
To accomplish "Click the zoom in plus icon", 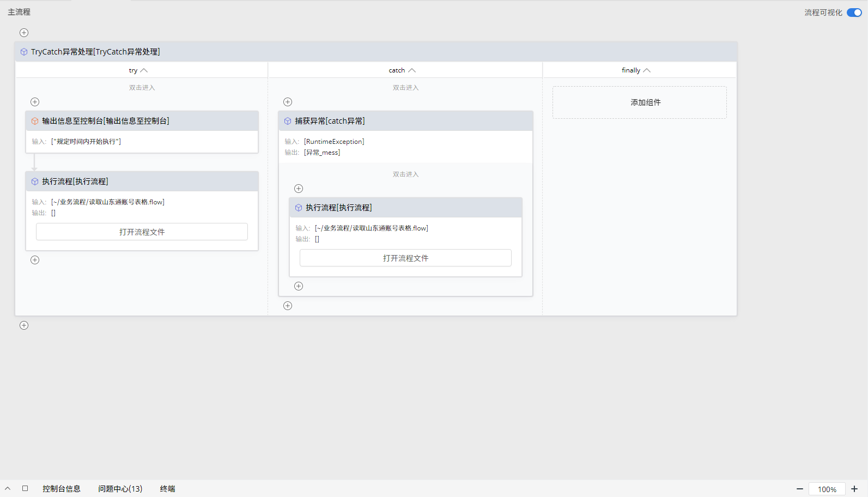I will click(x=854, y=489).
